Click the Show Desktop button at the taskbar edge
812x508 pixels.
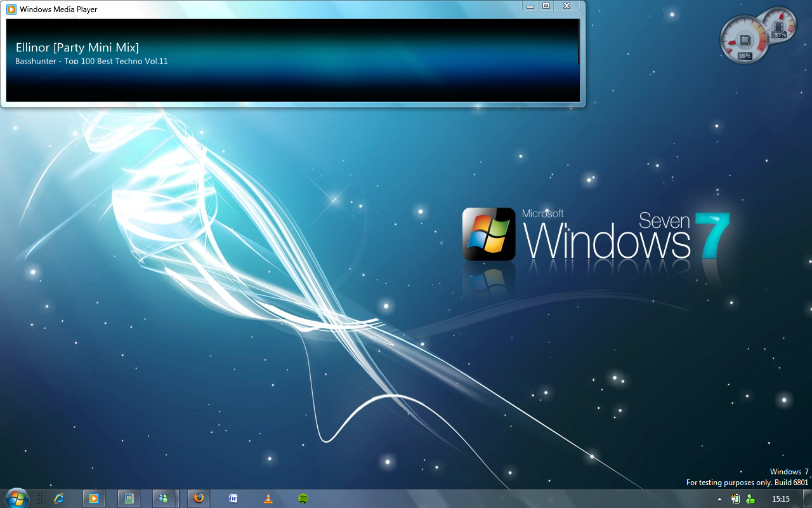[x=808, y=499]
